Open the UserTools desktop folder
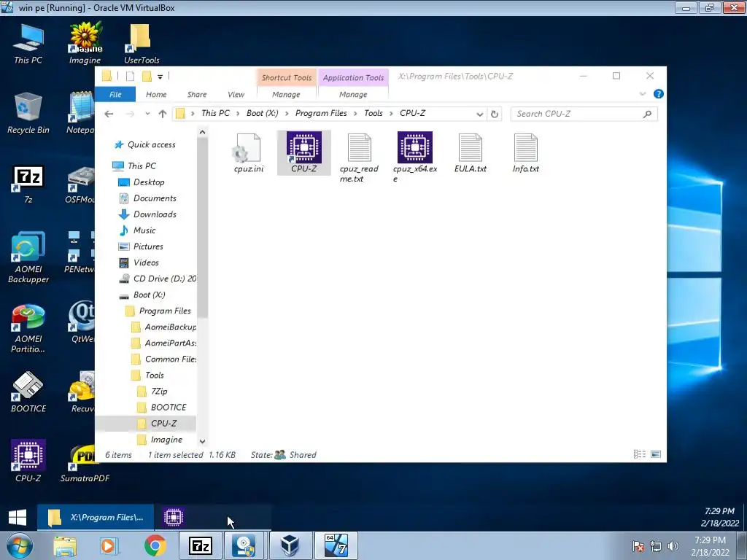This screenshot has width=747, height=560. coord(141,43)
